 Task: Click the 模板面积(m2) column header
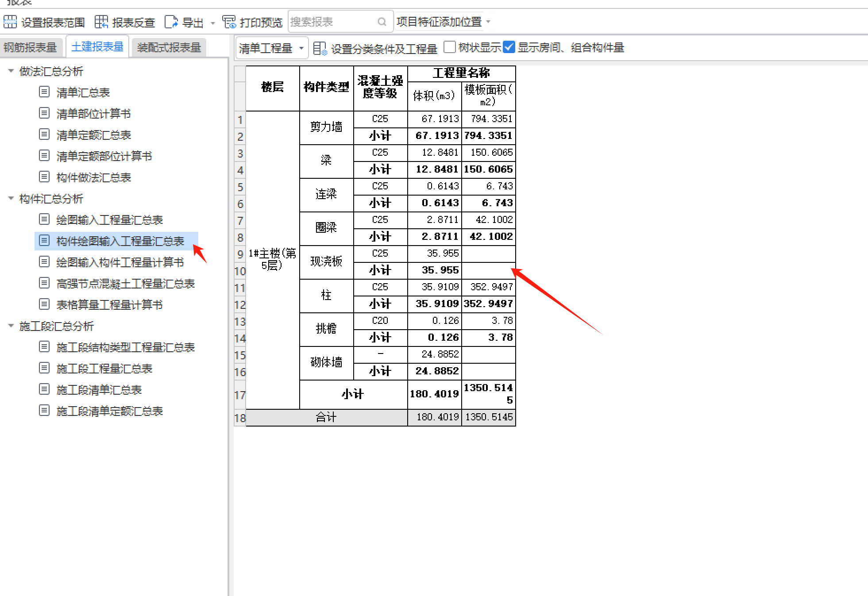489,96
